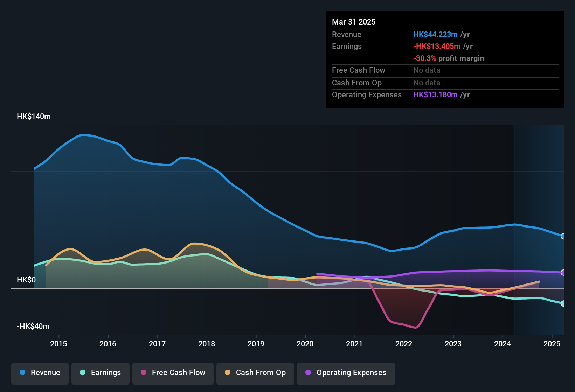Screen dimensions: 575x392
Task: Click the HK$0 y-axis label
Action: click(26, 280)
